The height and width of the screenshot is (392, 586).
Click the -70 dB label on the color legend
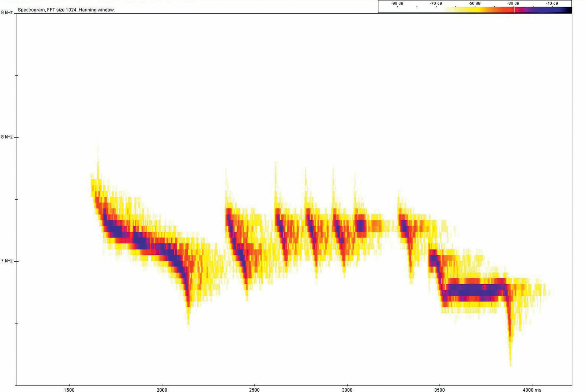pos(436,3)
